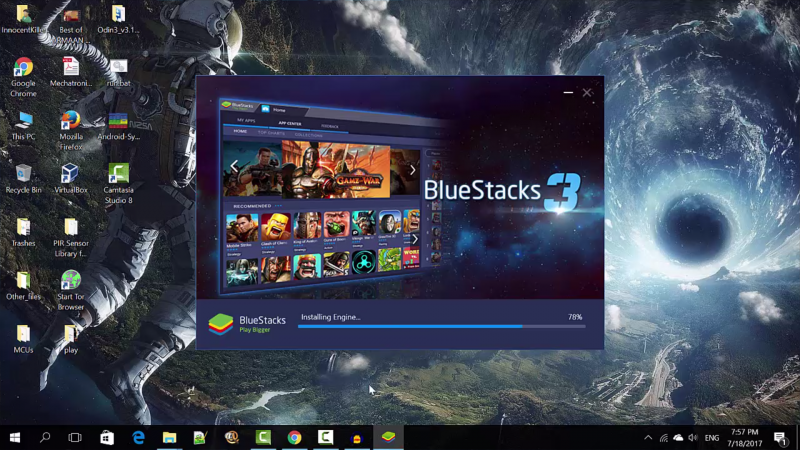Image resolution: width=800 pixels, height=450 pixels.
Task: Open the Action Center notifications
Action: click(x=780, y=438)
